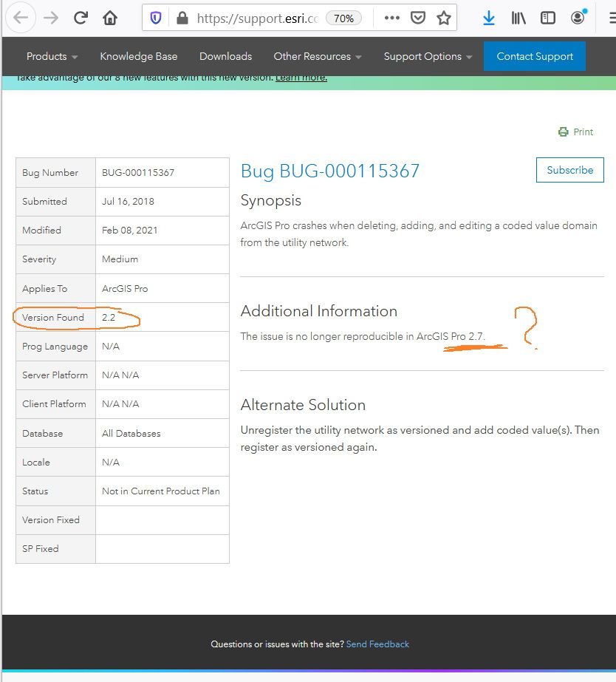Click the support.esri URL address field
Screen dimensions: 616x682
(257, 18)
